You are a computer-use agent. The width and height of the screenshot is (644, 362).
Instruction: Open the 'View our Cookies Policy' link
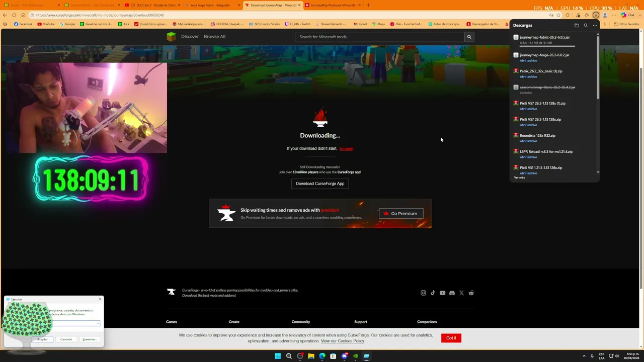(342, 341)
